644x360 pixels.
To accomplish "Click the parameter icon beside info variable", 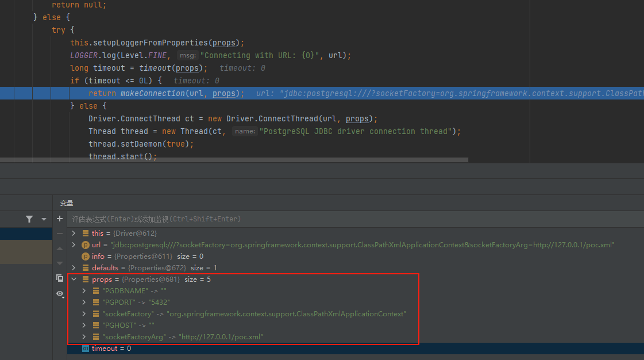I will (x=86, y=256).
